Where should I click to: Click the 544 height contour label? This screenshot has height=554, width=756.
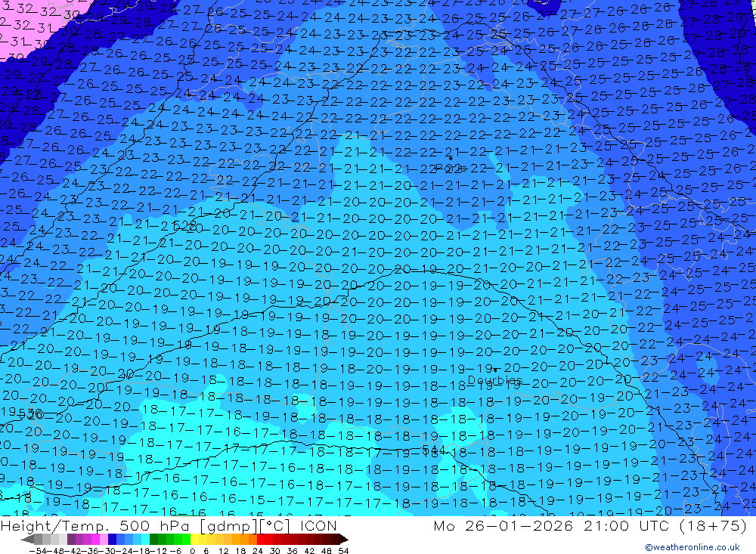pos(434,450)
